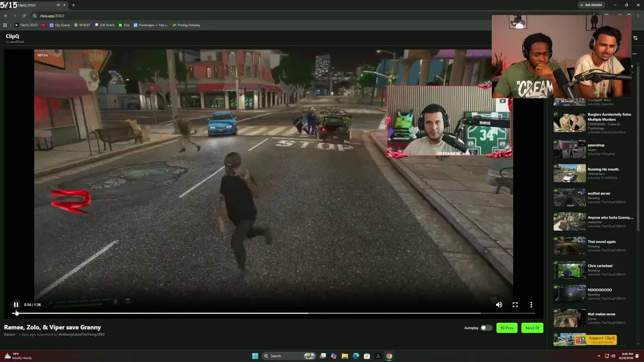Open the taskbar clock and date

626,356
